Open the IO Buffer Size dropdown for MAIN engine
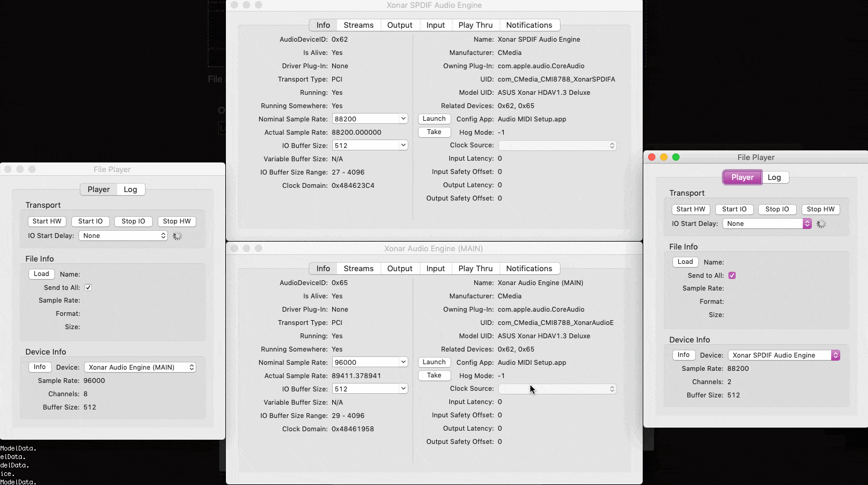 click(370, 388)
